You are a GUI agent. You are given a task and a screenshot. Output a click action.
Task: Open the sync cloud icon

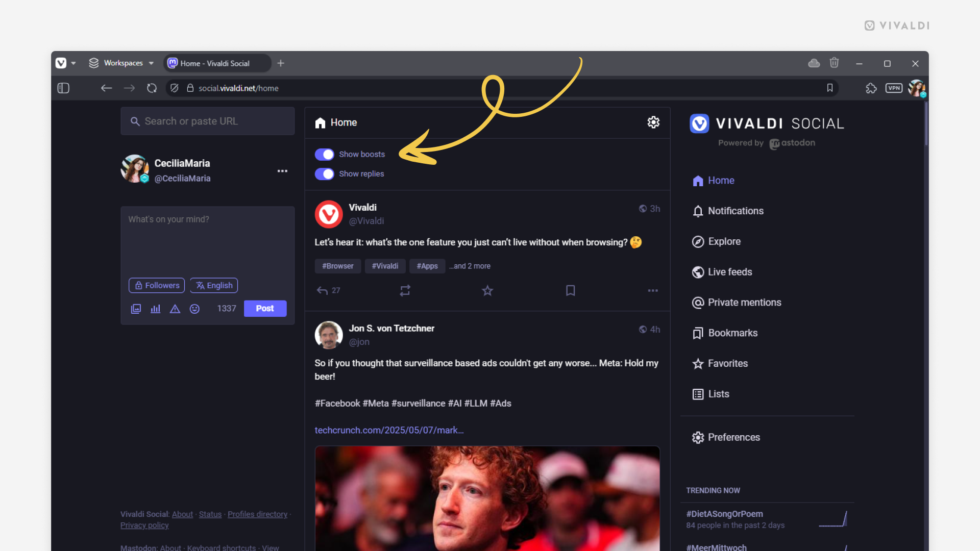pos(814,63)
